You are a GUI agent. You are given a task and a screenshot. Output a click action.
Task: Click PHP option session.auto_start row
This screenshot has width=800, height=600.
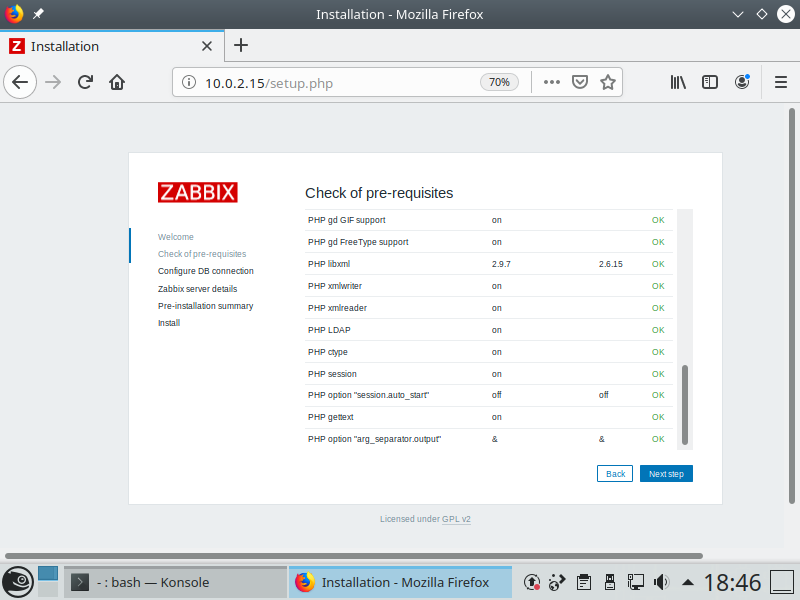(489, 395)
